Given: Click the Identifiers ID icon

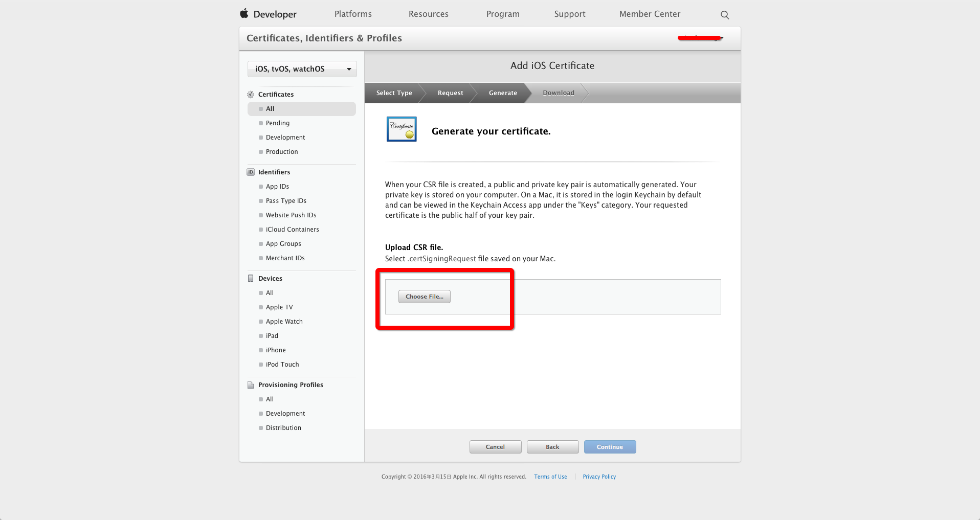Looking at the screenshot, I should (x=251, y=172).
